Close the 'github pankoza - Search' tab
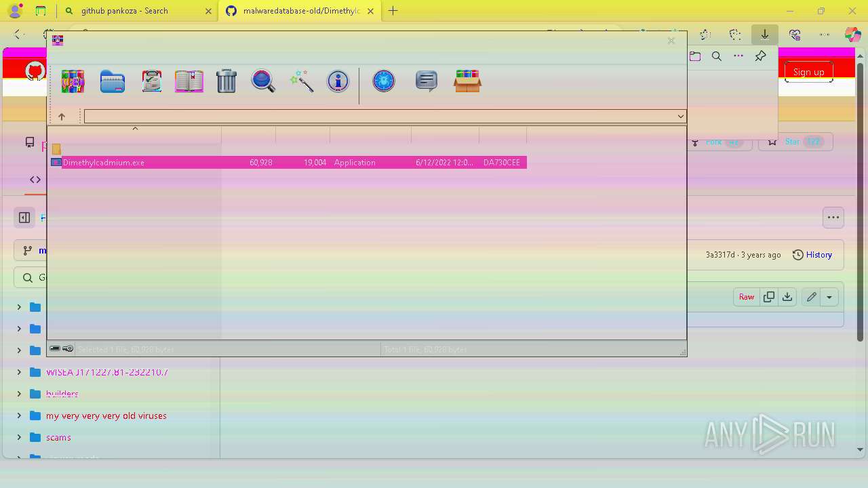This screenshot has height=488, width=868. tap(209, 11)
